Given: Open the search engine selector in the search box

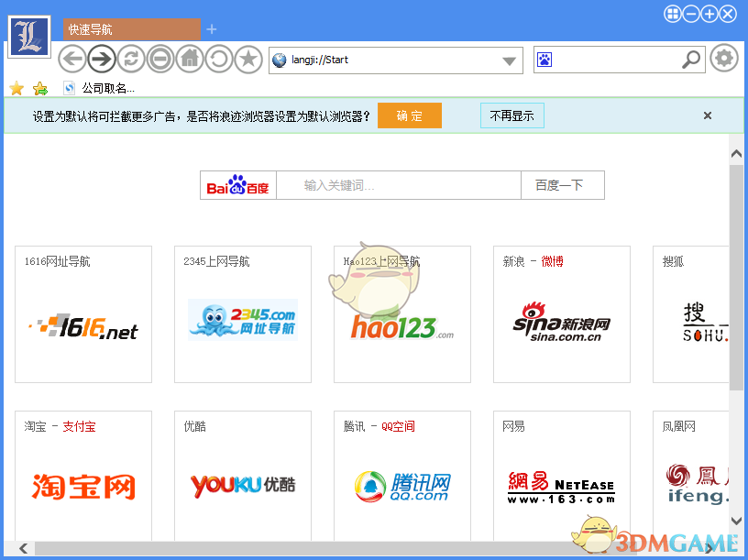Looking at the screenshot, I should 545,60.
